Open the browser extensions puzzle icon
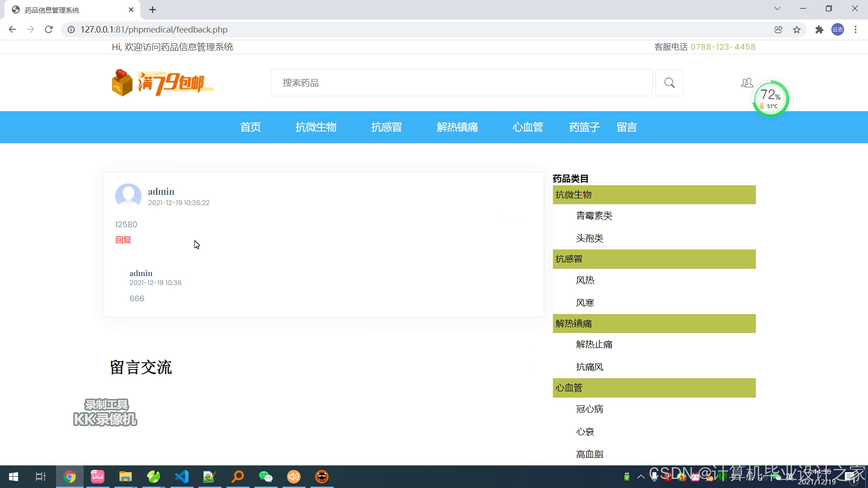 pyautogui.click(x=819, y=30)
